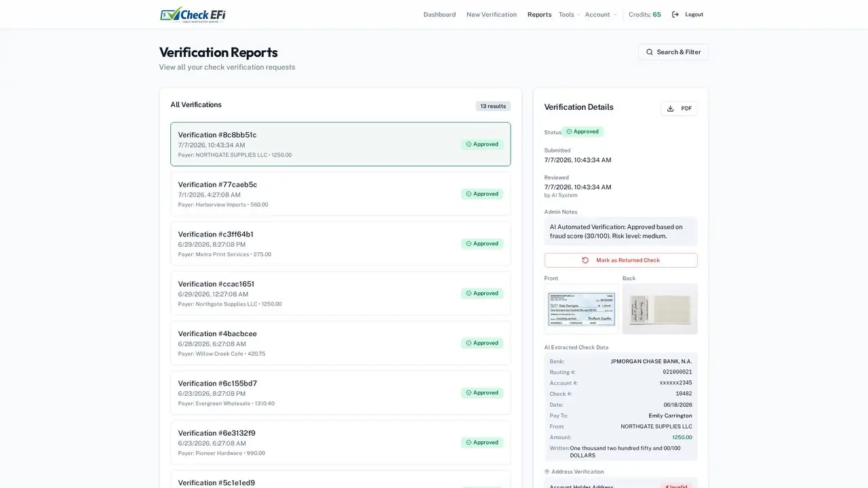This screenshot has width=868, height=488.
Task: Open the Tools dropdown menu
Action: point(570,14)
